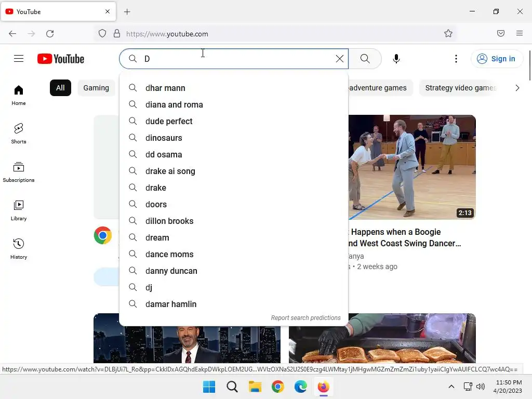
Task: Open Windows taskbar search
Action: (232, 387)
